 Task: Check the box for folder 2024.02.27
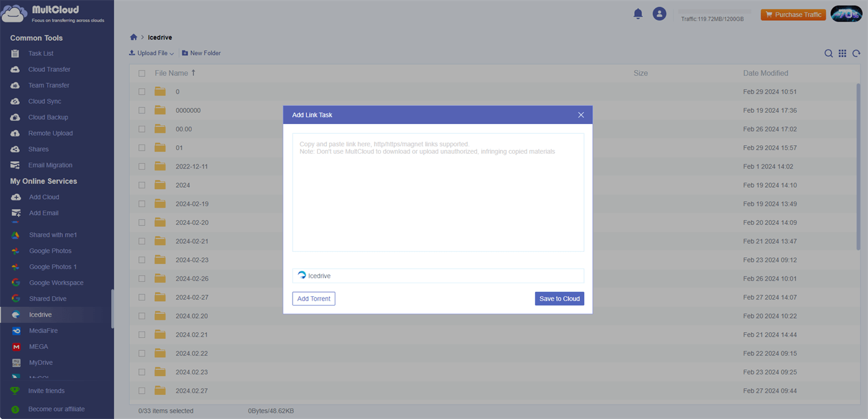coord(142,390)
